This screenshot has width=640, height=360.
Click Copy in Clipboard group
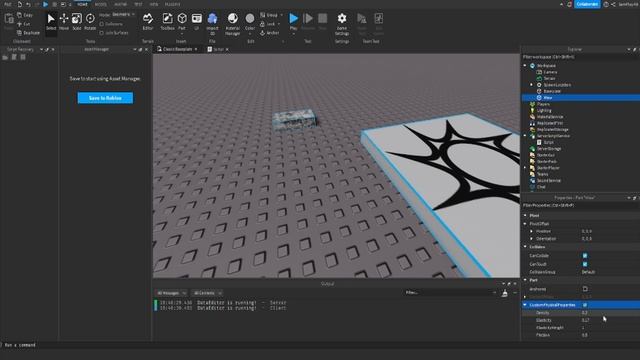[25, 15]
